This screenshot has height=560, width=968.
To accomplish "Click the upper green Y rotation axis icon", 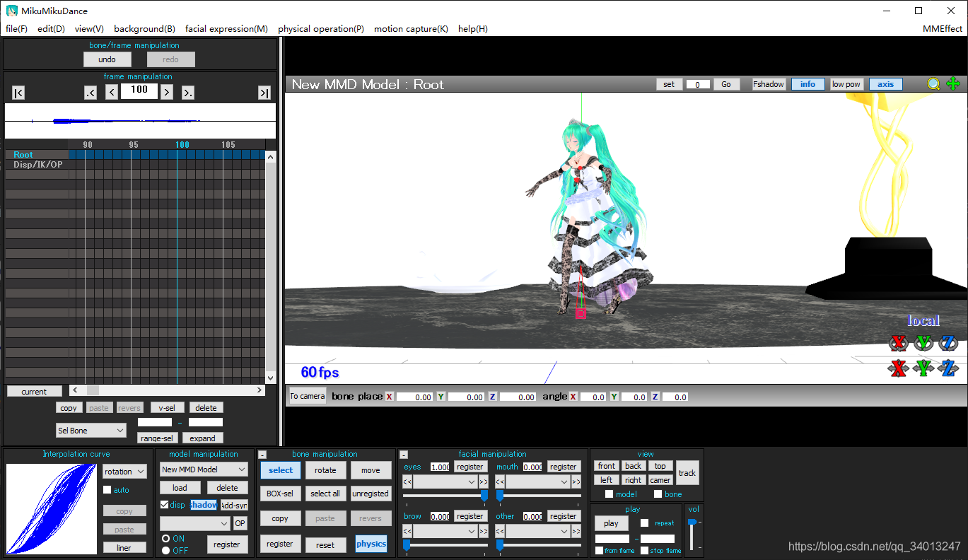I will point(923,343).
